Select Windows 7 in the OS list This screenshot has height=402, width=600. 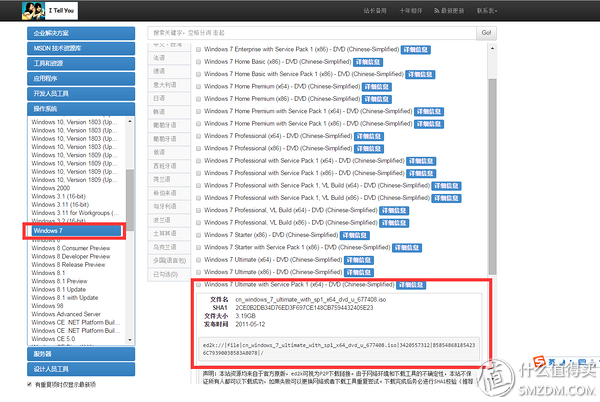[x=77, y=231]
